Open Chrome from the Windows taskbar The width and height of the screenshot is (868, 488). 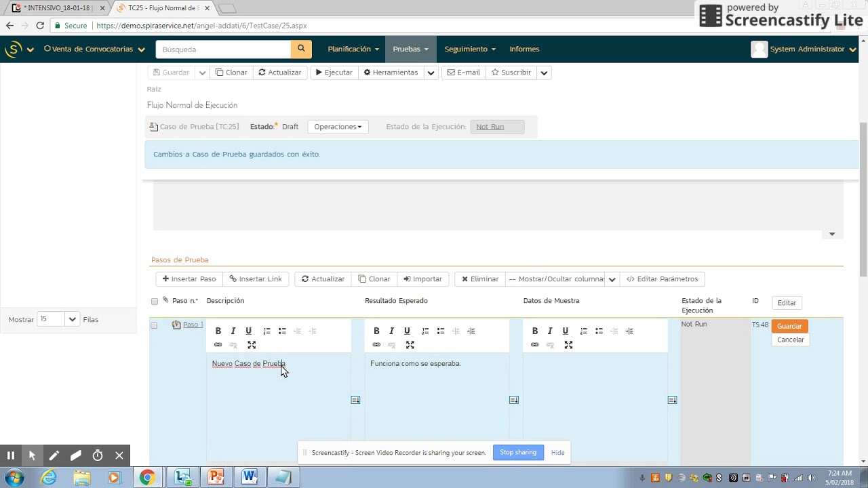coord(147,477)
